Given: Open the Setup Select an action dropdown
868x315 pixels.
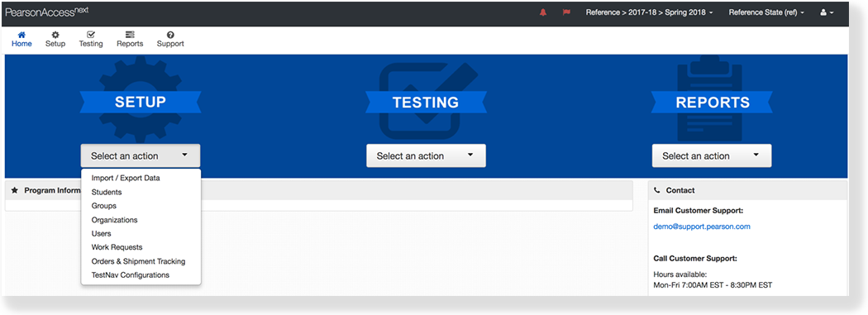Looking at the screenshot, I should (x=141, y=156).
